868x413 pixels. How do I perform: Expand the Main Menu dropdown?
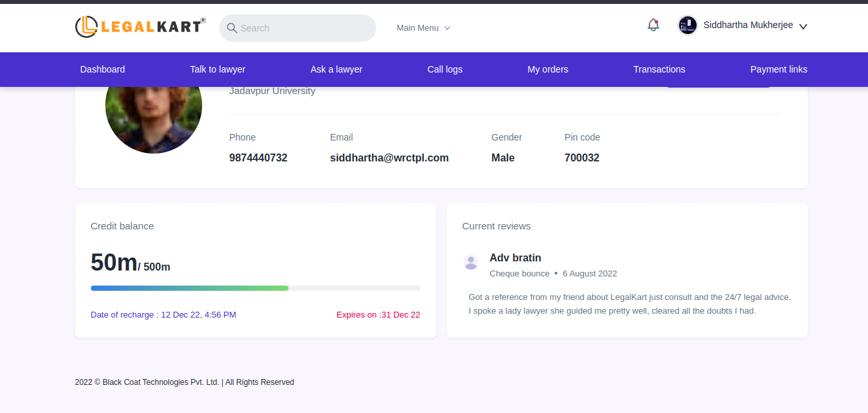tap(423, 28)
